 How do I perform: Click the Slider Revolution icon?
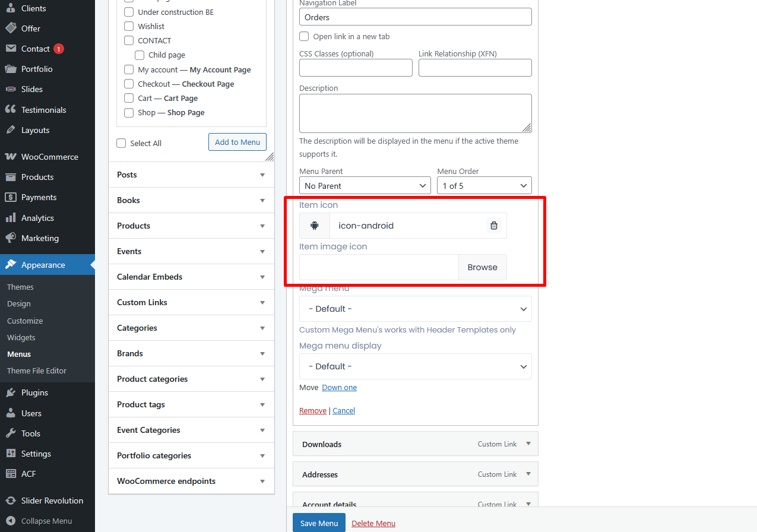[11, 501]
